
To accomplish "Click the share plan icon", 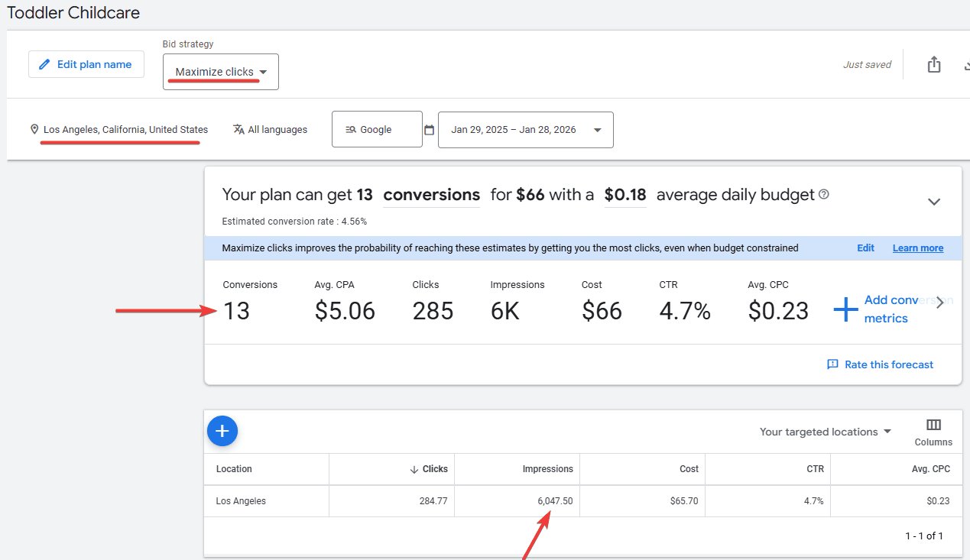I will coord(933,65).
